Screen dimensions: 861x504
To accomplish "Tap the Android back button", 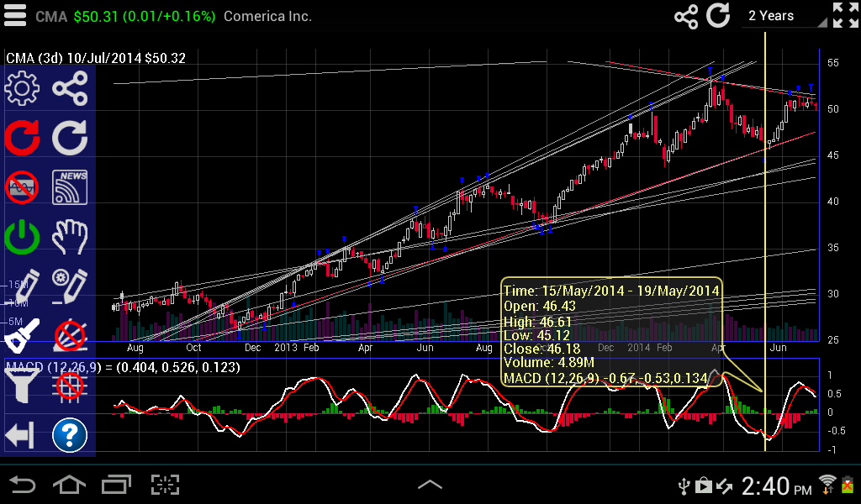I will pyautogui.click(x=23, y=485).
